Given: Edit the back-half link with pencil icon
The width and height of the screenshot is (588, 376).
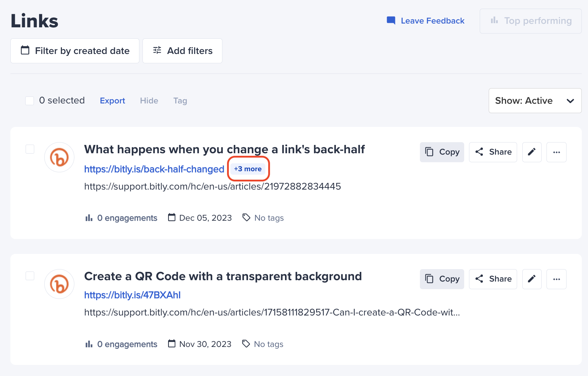Looking at the screenshot, I should (532, 152).
